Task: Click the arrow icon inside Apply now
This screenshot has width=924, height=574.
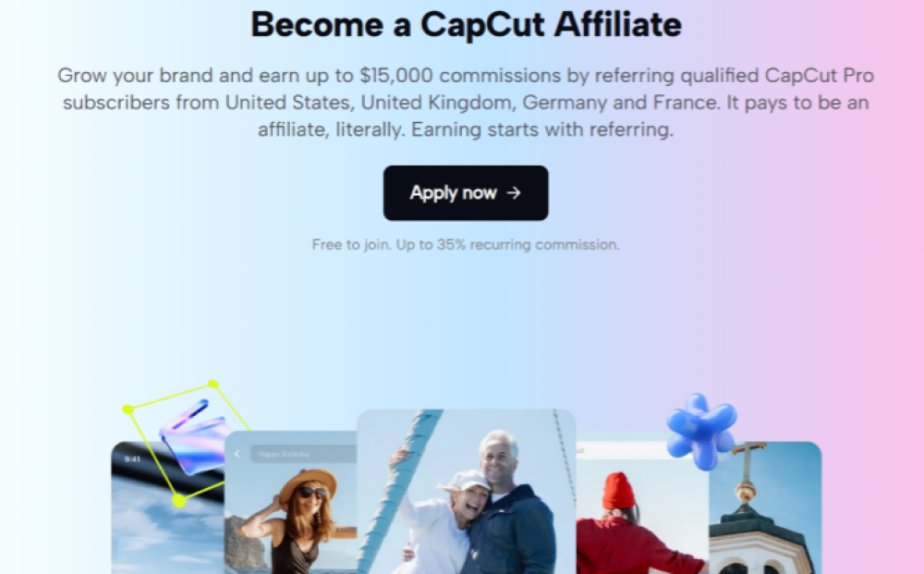Action: coord(514,192)
